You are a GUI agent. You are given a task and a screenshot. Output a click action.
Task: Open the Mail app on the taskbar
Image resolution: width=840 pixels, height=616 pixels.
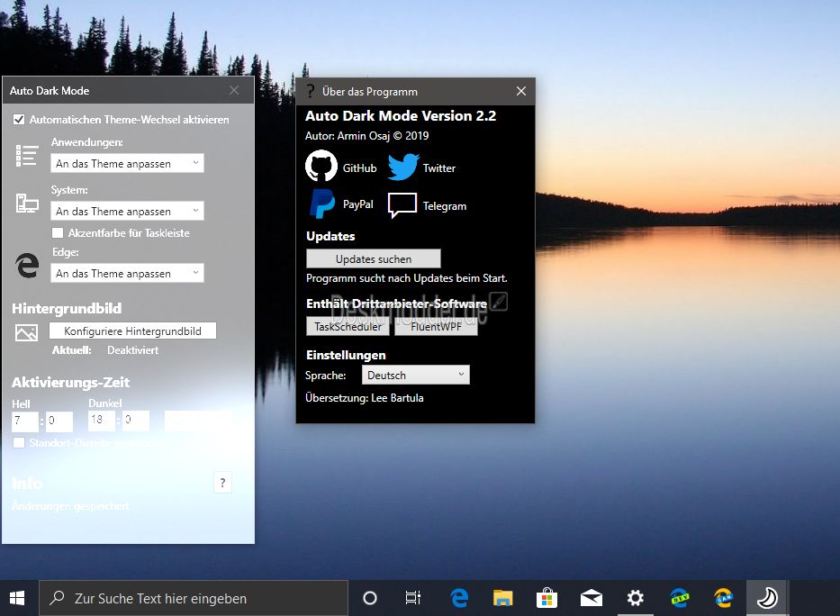click(x=592, y=598)
